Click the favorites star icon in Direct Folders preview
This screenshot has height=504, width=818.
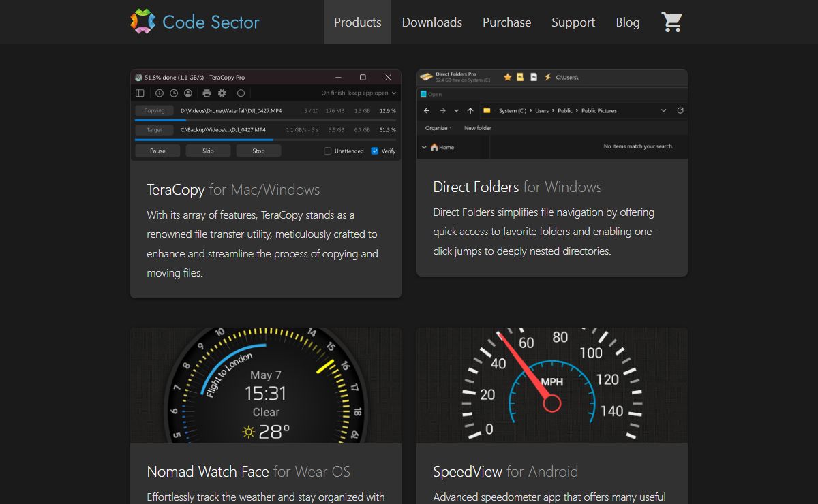pos(507,77)
